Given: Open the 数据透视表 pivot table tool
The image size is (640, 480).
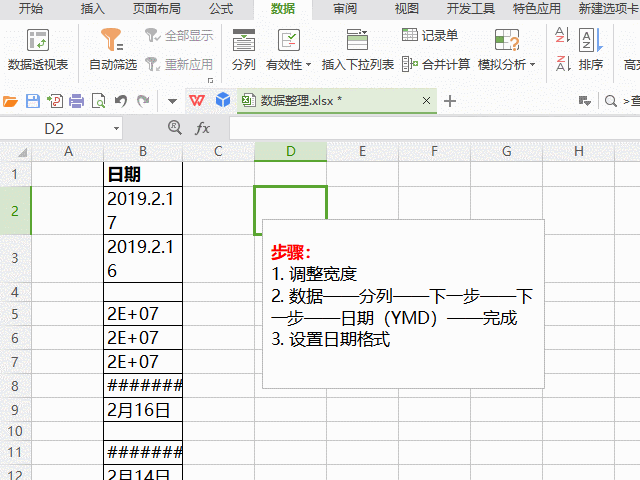Looking at the screenshot, I should pos(38,50).
